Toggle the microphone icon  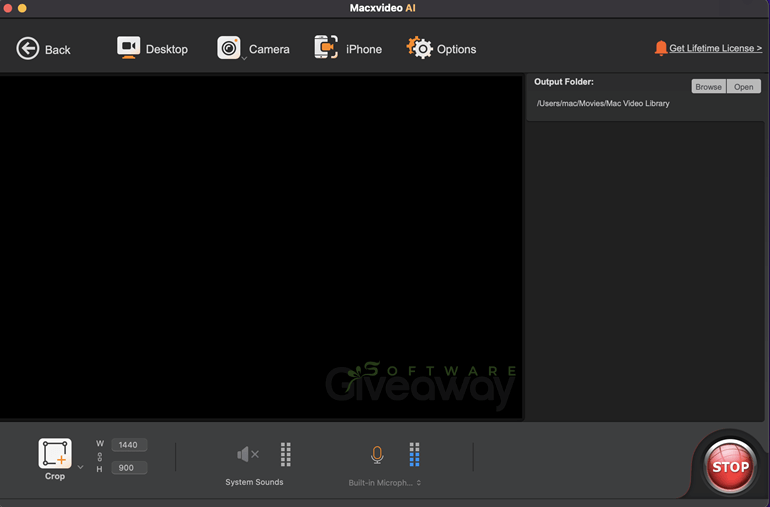[377, 454]
